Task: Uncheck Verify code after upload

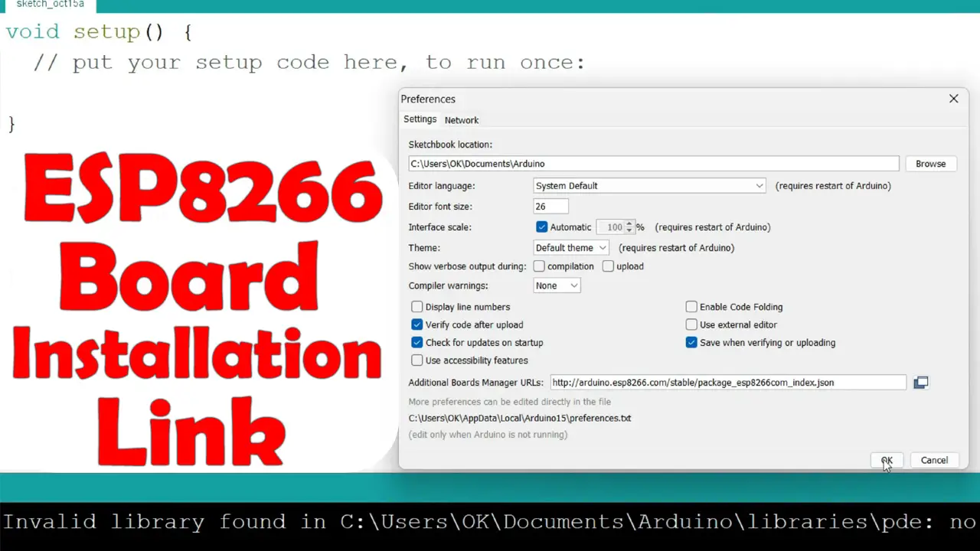Action: [417, 324]
